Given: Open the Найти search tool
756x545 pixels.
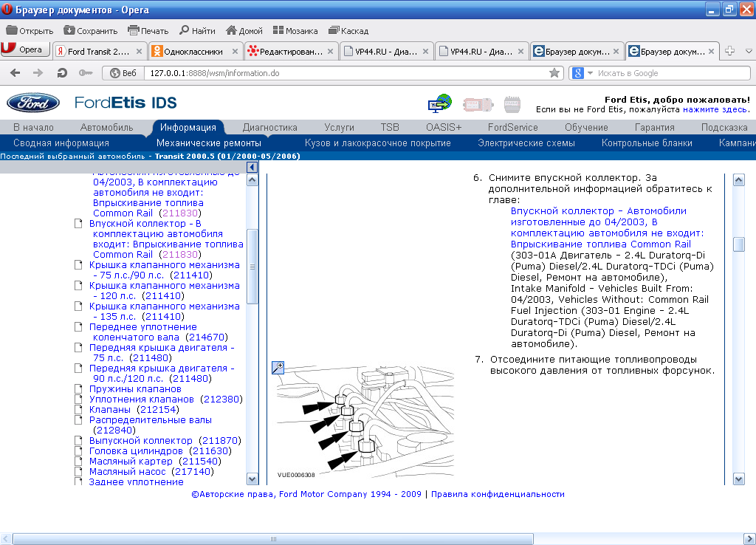Looking at the screenshot, I should click(197, 31).
